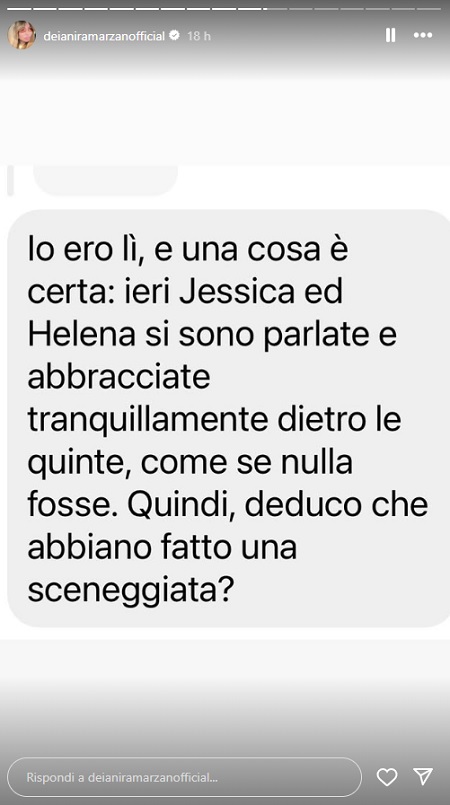
Task: Click the second story progress segment
Action: coord(45,9)
